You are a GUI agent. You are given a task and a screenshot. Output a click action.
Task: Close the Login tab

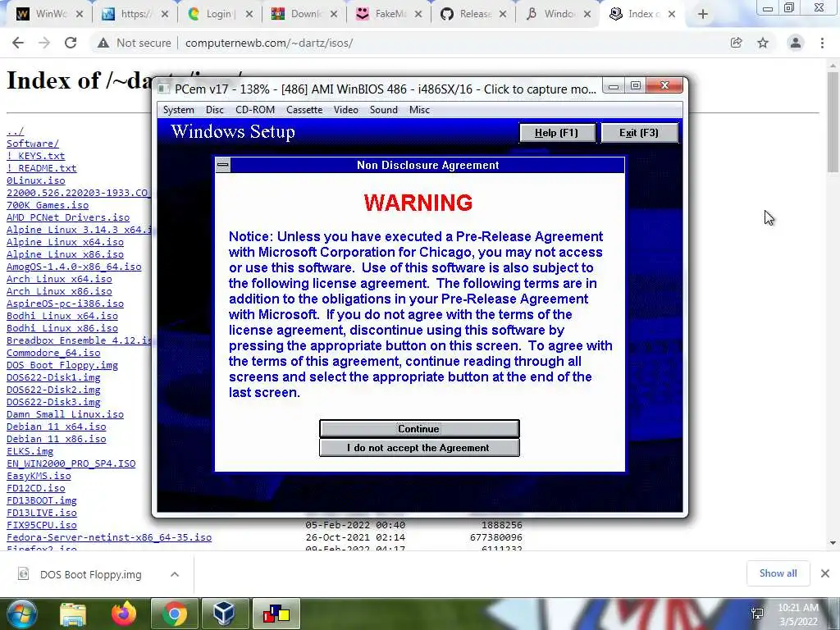[249, 15]
